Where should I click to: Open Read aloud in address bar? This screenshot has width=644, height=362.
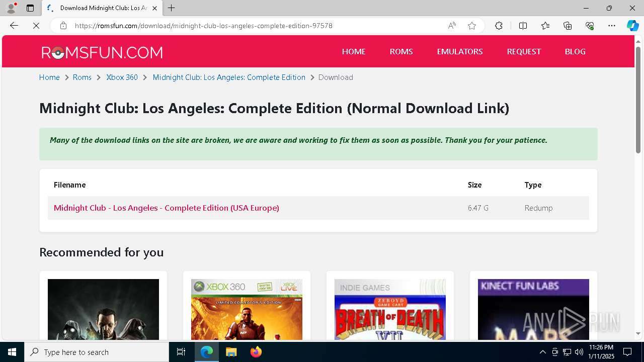(x=452, y=26)
